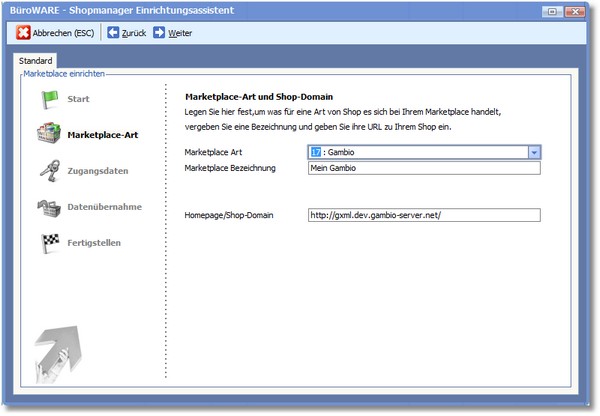Switch to the Standard tab
This screenshot has height=416, width=600.
(x=36, y=61)
